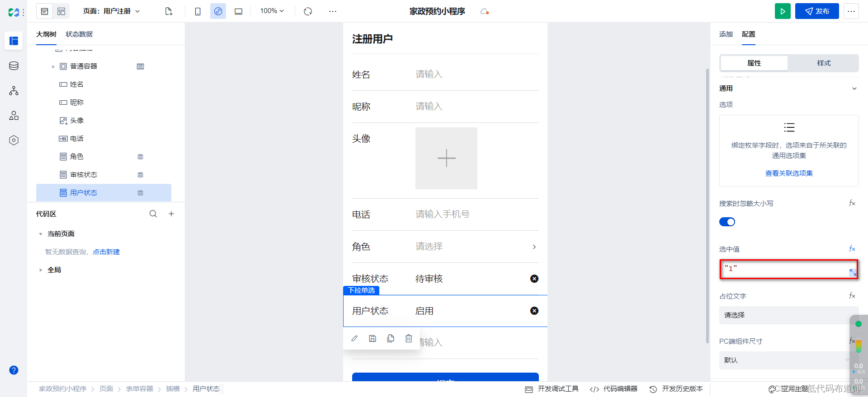868x397 pixels.
Task: Expand the 全局 section
Action: point(41,270)
